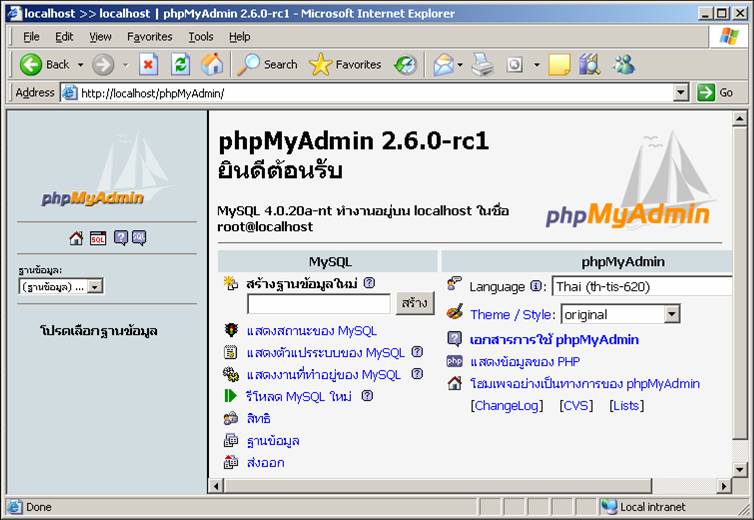Open แสดงสถานะของ MySQL status link
The height and width of the screenshot is (520, 754).
[312, 331]
